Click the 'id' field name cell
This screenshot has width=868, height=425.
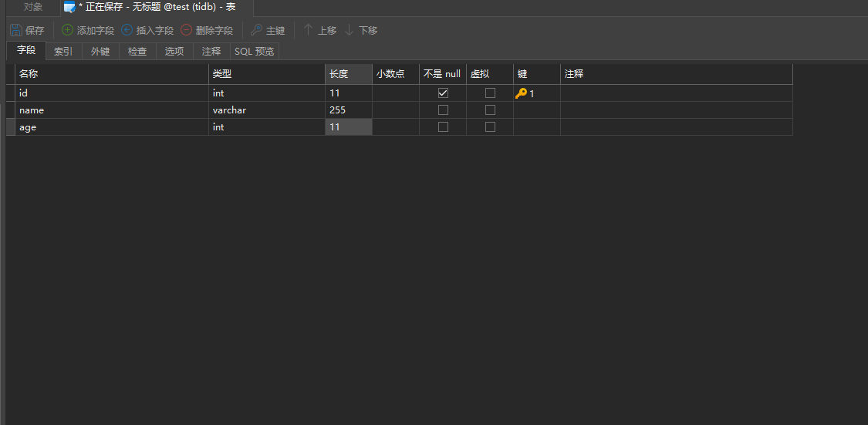point(112,93)
